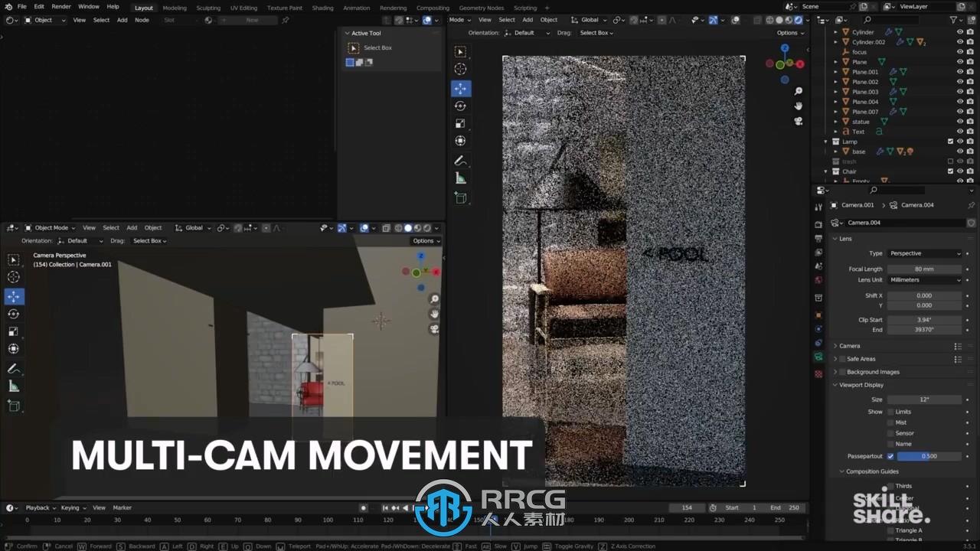Enable the Thirds composition guide
Viewport: 980px width, 551px height.
pyautogui.click(x=890, y=486)
